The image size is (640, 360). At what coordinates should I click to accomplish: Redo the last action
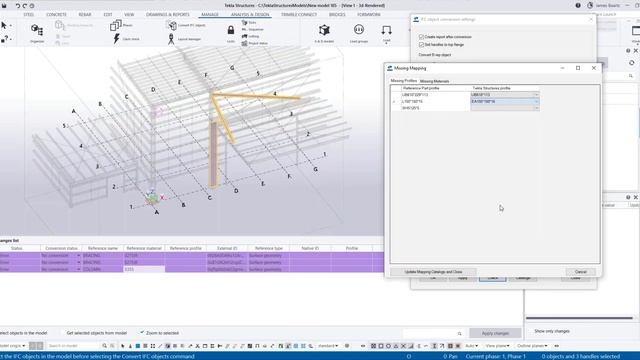(x=24, y=6)
